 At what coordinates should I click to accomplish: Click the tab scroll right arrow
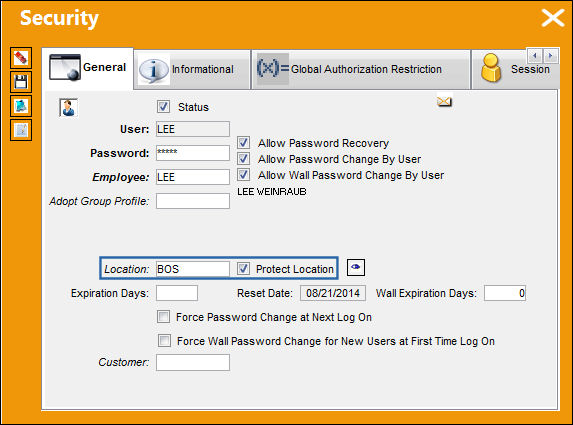[x=550, y=56]
